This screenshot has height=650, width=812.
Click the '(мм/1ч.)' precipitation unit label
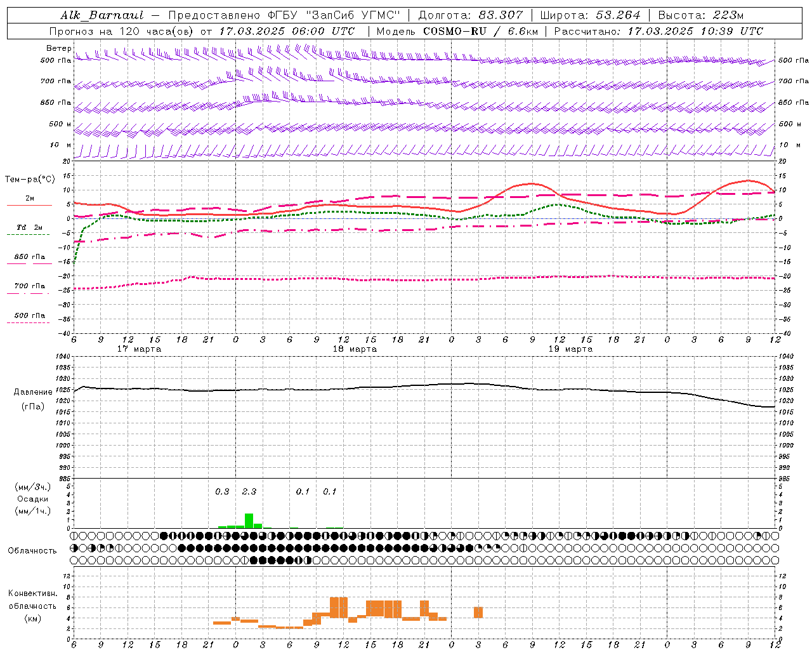[x=33, y=510]
